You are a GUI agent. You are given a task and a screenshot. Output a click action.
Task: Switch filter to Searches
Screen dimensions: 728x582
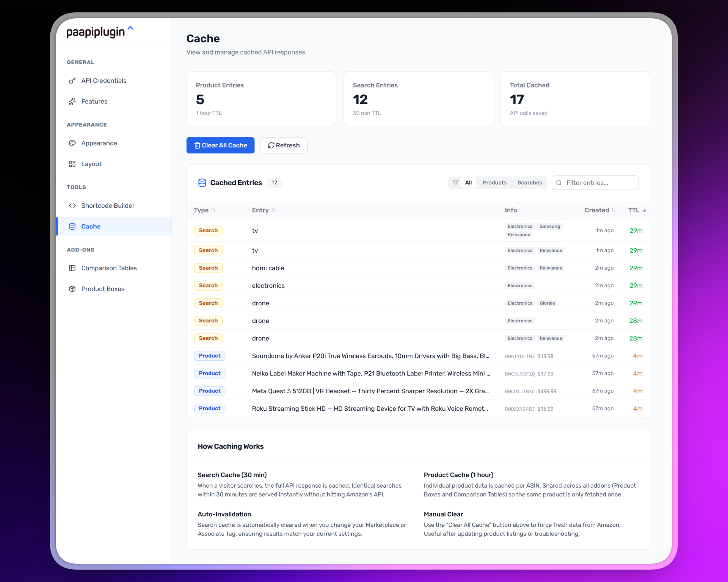point(529,183)
